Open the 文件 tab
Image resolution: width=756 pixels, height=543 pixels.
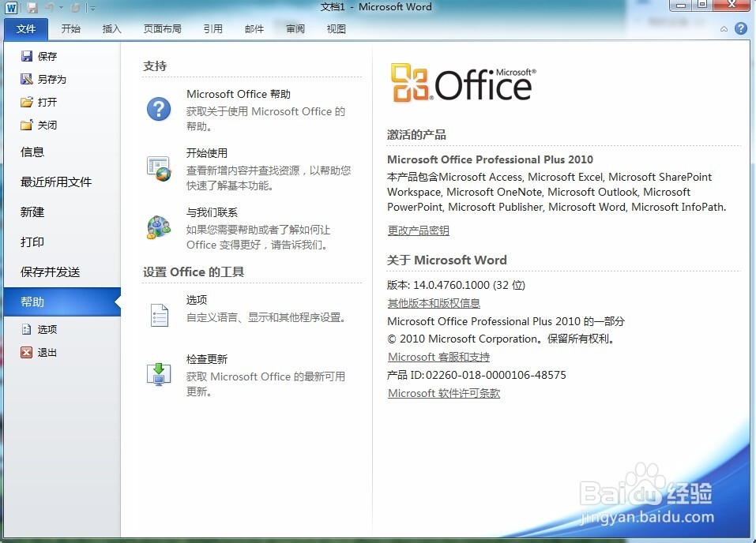point(26,29)
